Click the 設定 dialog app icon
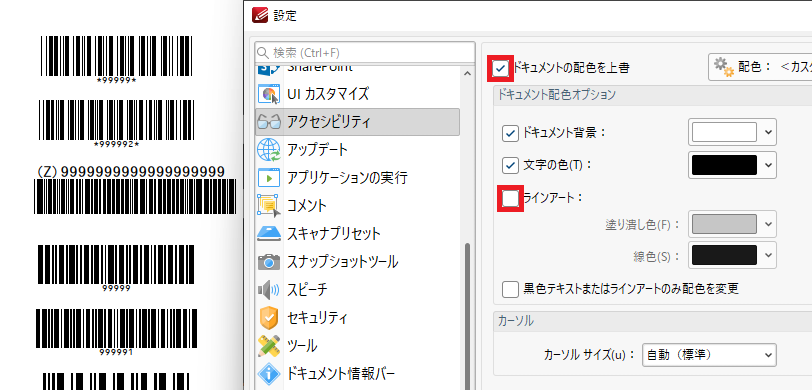This screenshot has height=390, width=812. click(x=260, y=15)
